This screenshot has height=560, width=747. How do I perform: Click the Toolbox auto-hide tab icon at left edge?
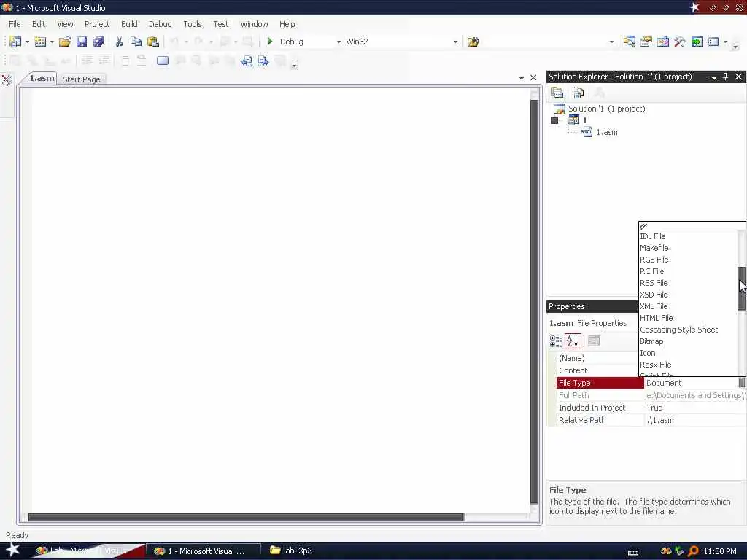[7, 79]
